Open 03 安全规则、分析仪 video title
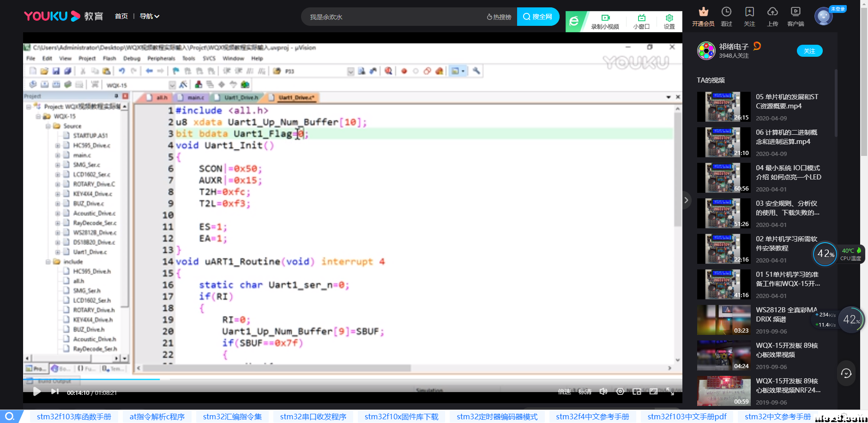868x423 pixels. click(788, 208)
